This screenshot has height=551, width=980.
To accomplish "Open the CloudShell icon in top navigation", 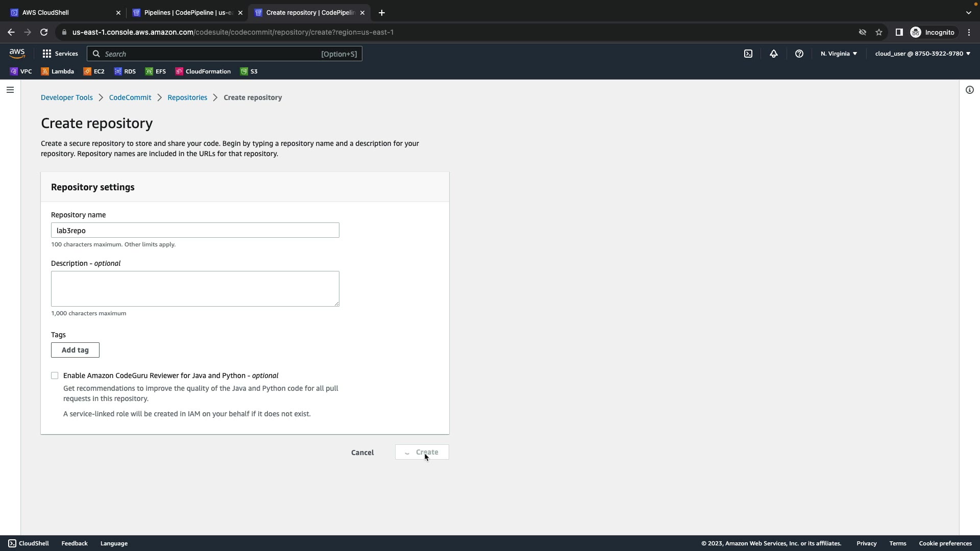I will click(748, 54).
